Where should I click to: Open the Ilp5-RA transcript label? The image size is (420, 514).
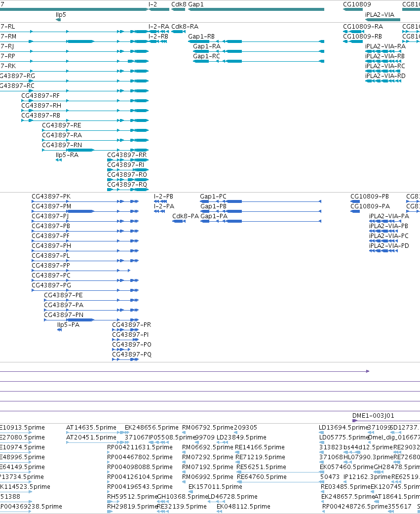[67, 155]
